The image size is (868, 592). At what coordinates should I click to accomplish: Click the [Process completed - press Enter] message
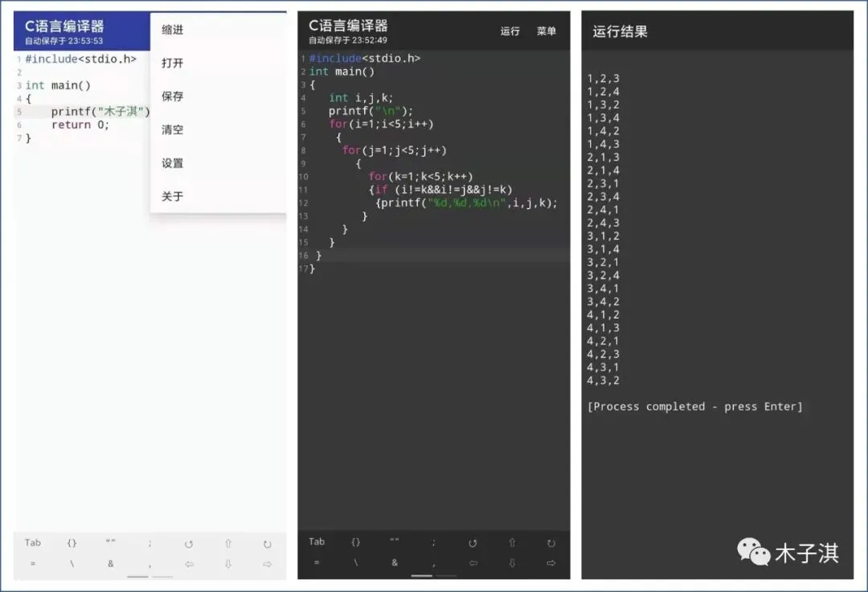coord(694,406)
